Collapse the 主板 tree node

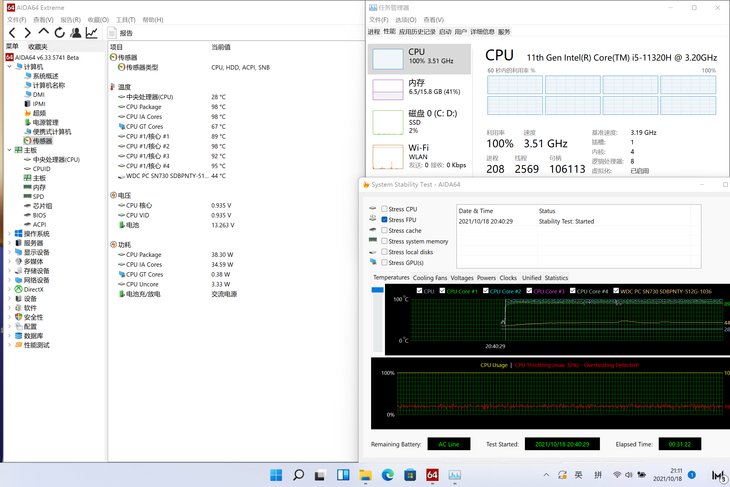point(9,150)
